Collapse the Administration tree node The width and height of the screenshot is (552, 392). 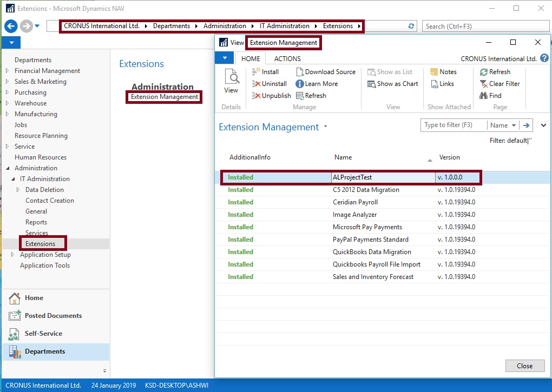(x=7, y=168)
